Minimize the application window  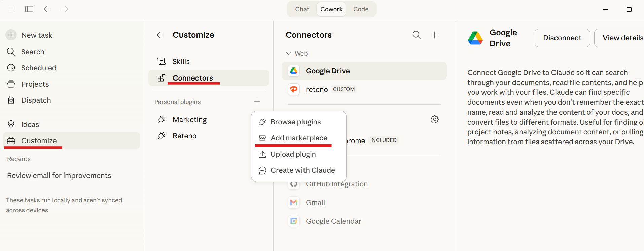[606, 9]
